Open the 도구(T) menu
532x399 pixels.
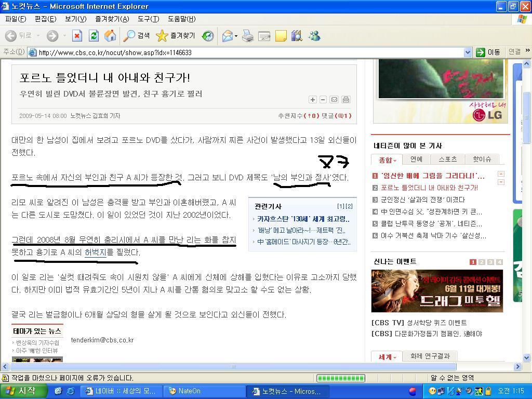click(x=148, y=19)
